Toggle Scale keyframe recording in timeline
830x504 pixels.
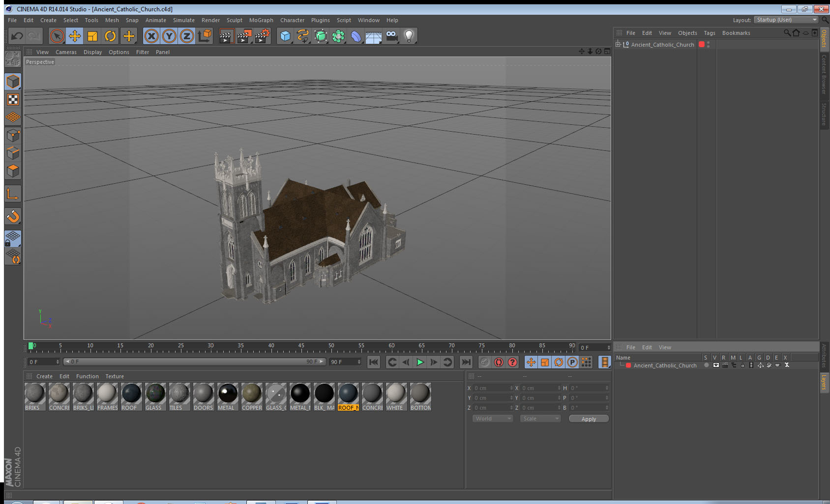coord(545,362)
